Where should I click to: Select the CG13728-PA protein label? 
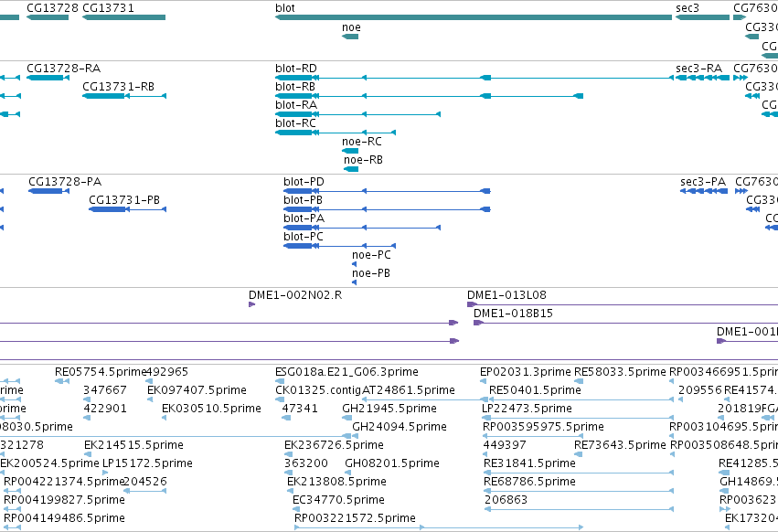tap(65, 182)
